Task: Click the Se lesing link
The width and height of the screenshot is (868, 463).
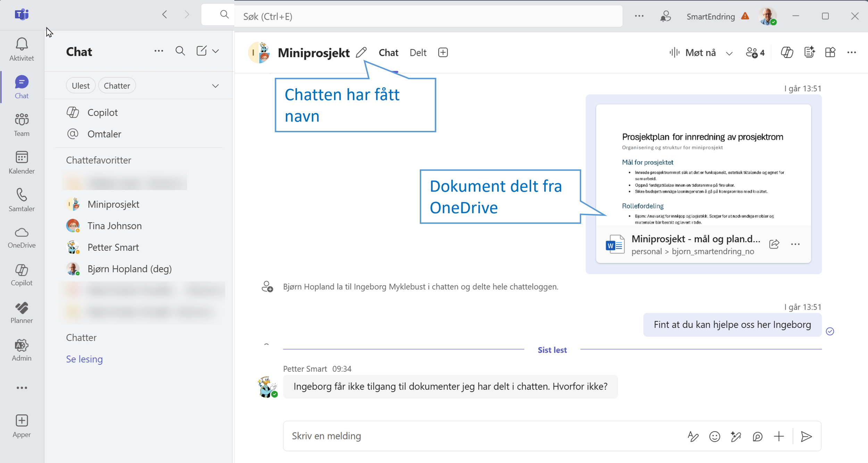Action: tap(84, 359)
